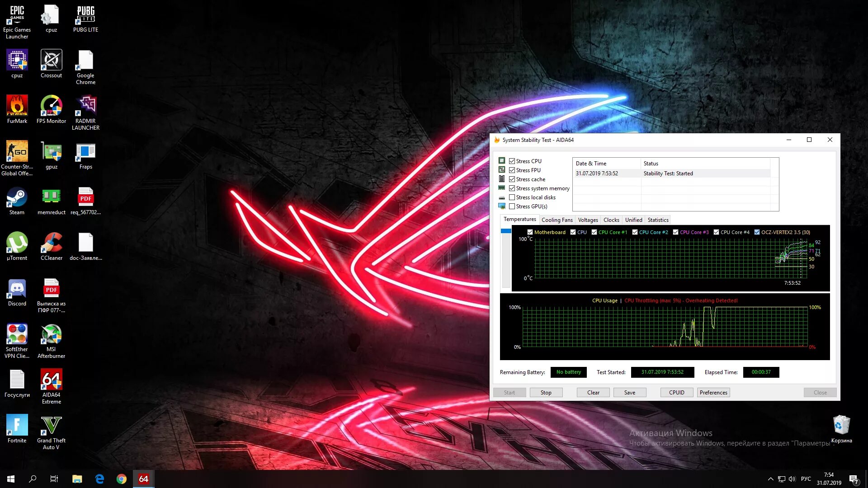Select the MSI Afterburner desktop icon
This screenshot has height=488, width=868.
click(51, 335)
